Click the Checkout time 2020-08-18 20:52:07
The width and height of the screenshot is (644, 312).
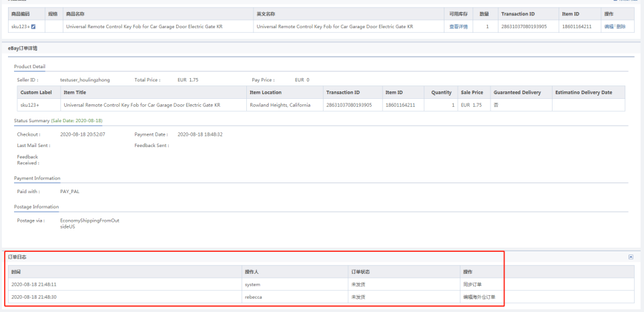83,134
